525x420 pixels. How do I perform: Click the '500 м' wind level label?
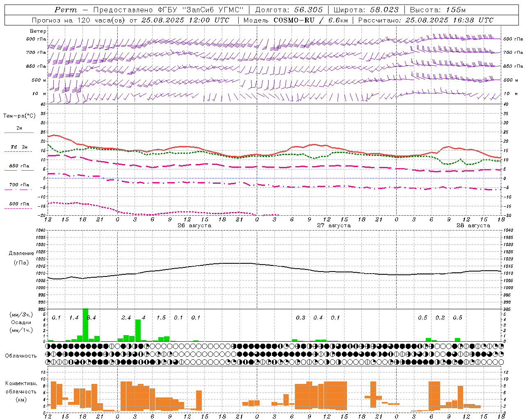point(39,80)
